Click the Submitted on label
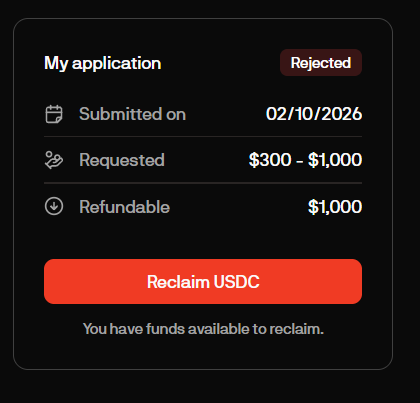Image resolution: width=420 pixels, height=403 pixels. [x=132, y=114]
